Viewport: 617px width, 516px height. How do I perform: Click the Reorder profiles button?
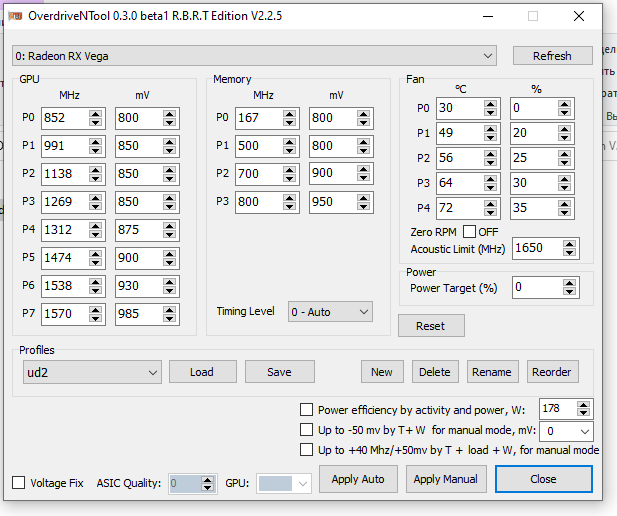[552, 372]
